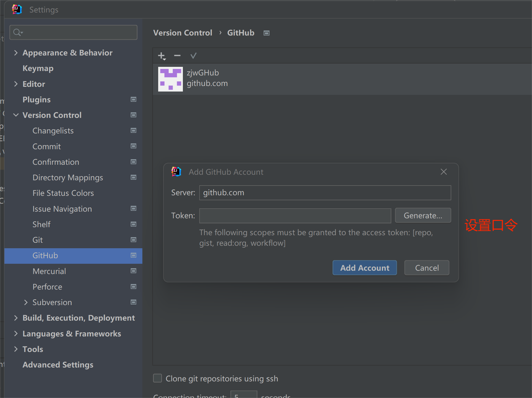
Task: Click the connection timeout seconds field
Action: pyautogui.click(x=244, y=394)
